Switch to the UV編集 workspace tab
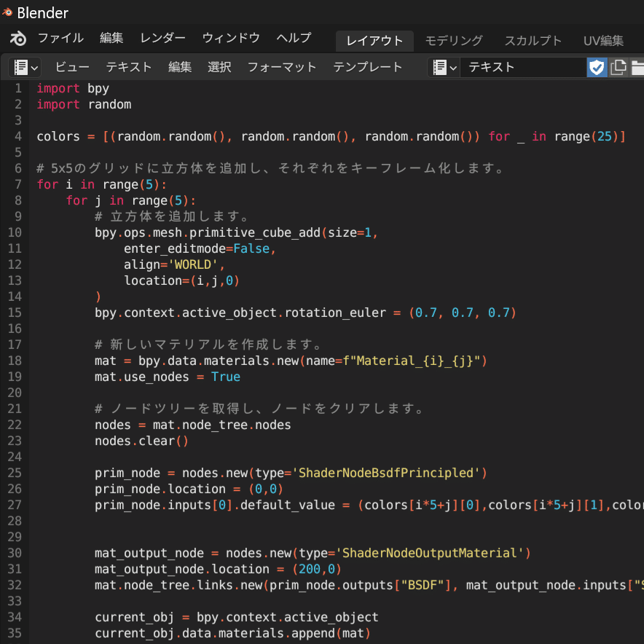 pyautogui.click(x=603, y=41)
